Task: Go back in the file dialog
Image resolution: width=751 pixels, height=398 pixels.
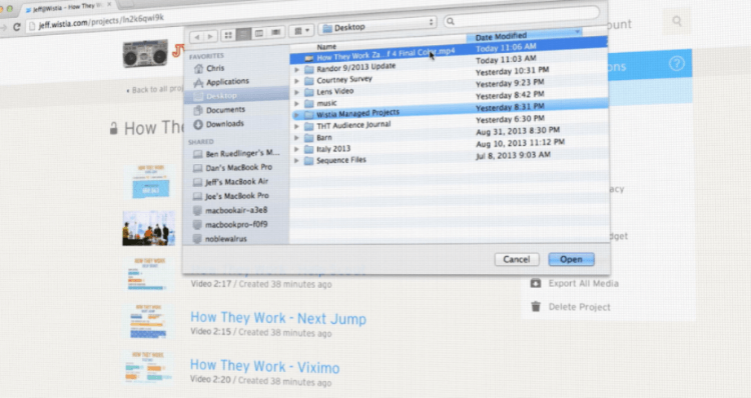Action: point(197,36)
